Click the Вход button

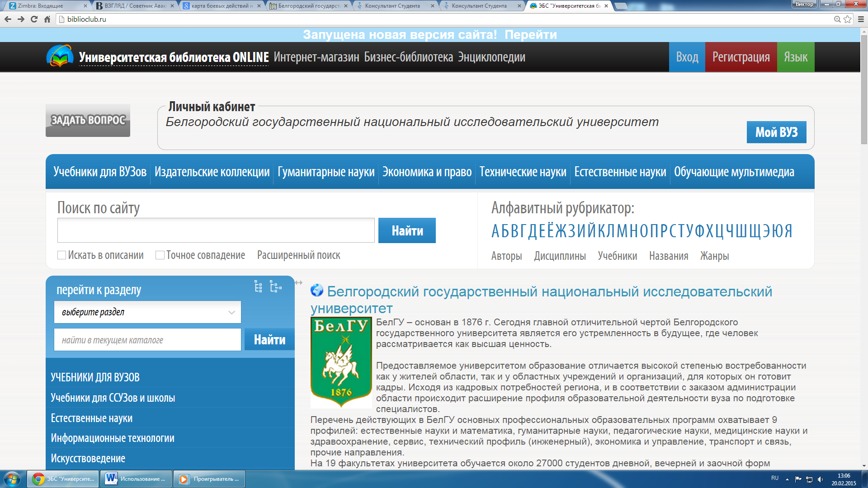coord(687,57)
